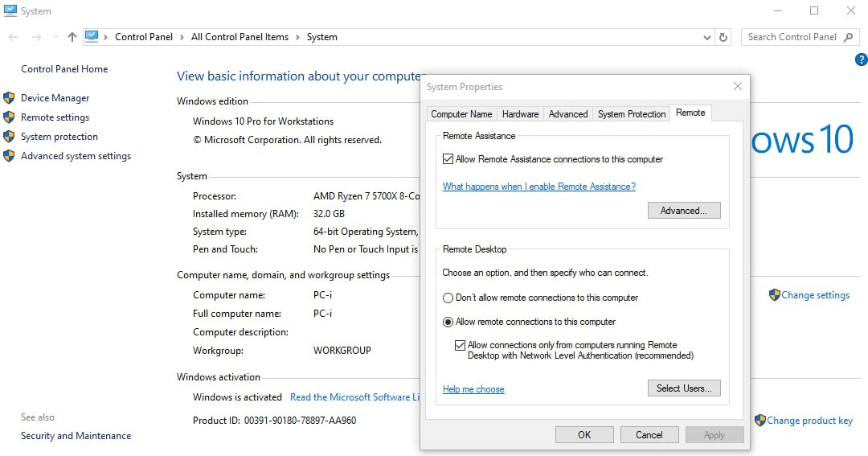The width and height of the screenshot is (868, 456).
Task: Open the System Protection tab
Action: pyautogui.click(x=631, y=114)
